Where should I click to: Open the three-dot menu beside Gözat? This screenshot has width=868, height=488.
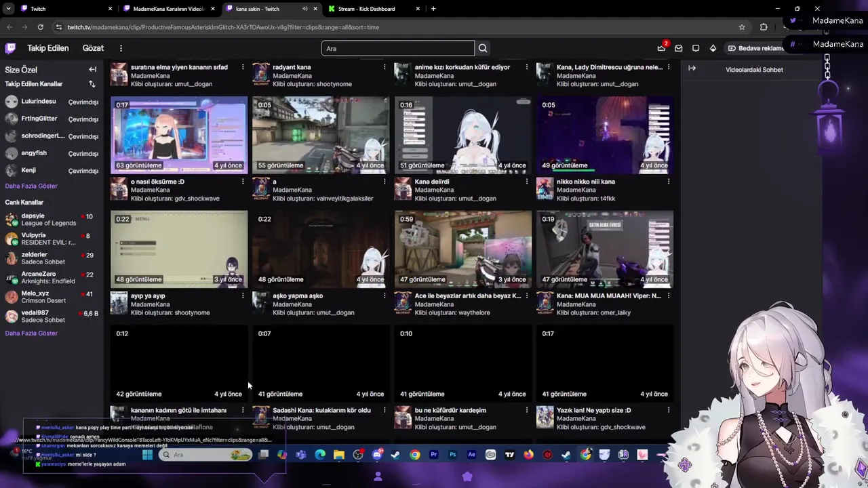tap(121, 48)
